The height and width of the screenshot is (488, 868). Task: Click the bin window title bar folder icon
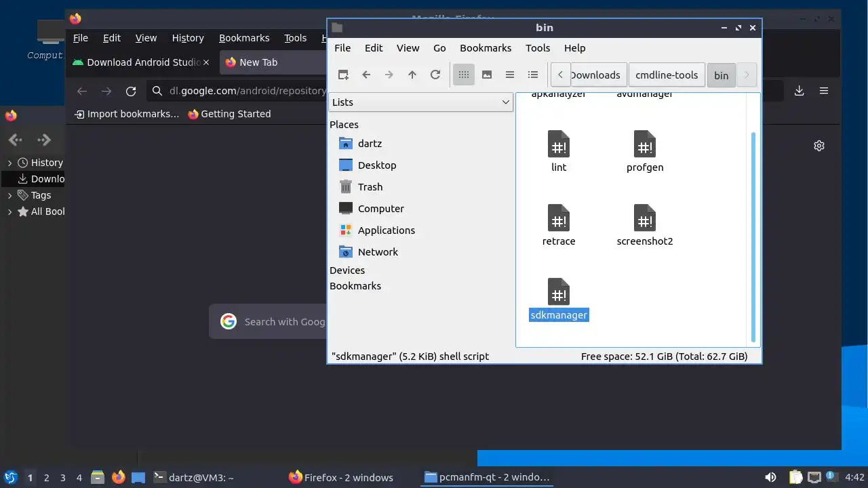[x=337, y=28]
